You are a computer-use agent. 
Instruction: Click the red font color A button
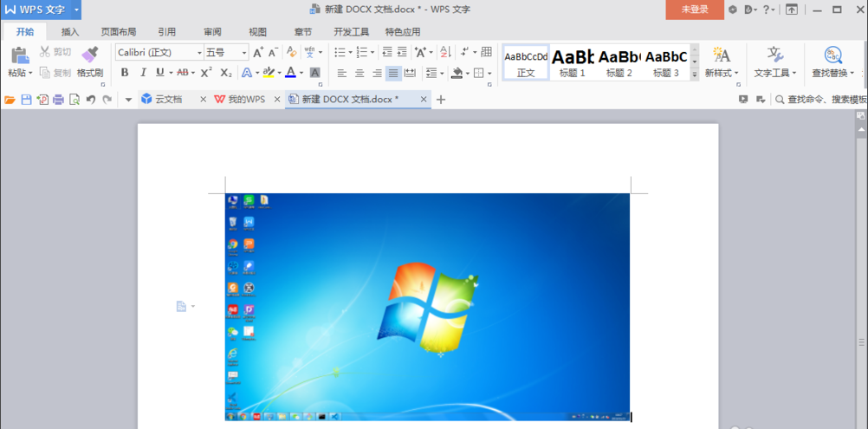tap(290, 73)
